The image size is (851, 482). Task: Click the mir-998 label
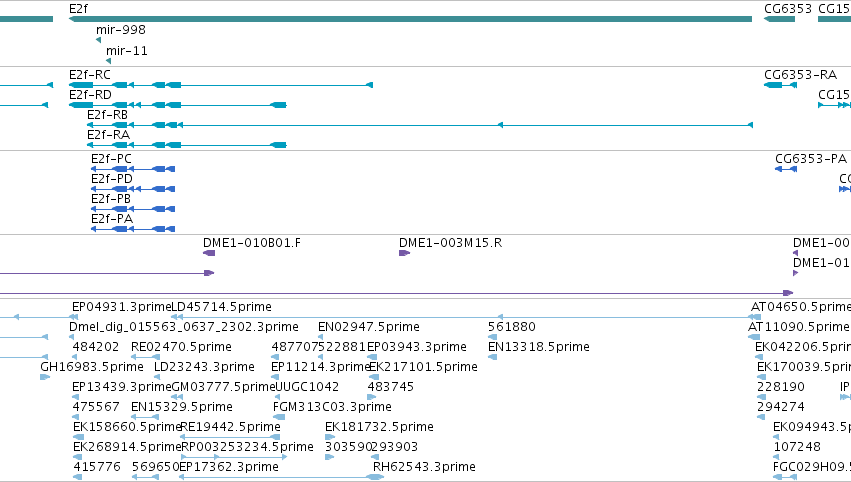[120, 30]
